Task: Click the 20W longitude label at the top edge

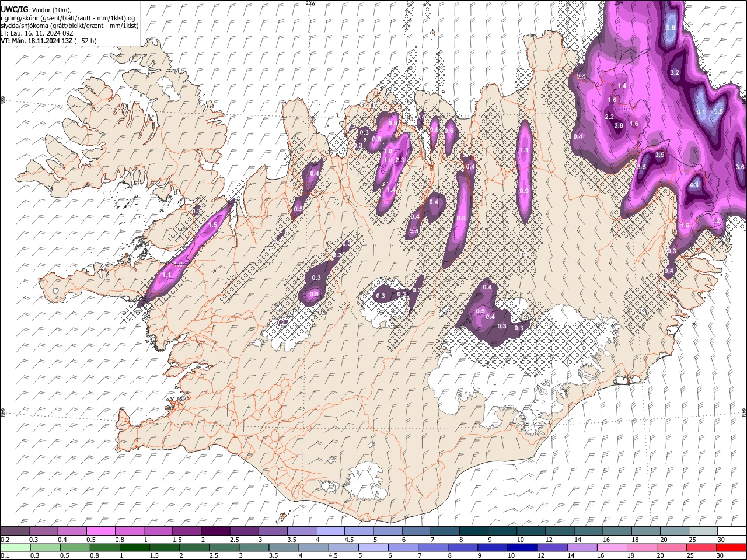Action: (x=310, y=3)
